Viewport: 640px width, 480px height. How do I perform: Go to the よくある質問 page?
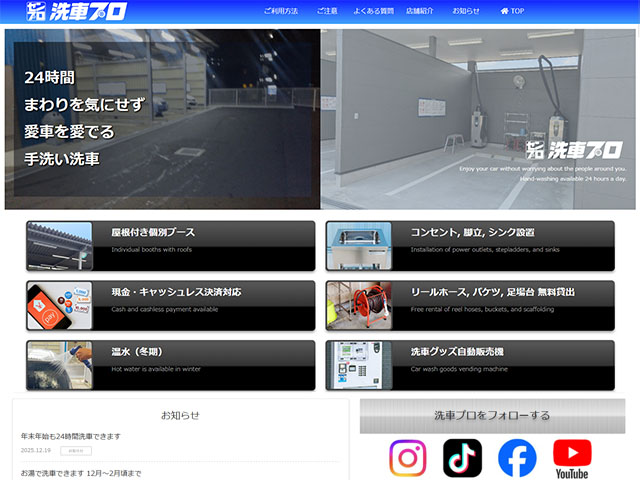[x=372, y=11]
